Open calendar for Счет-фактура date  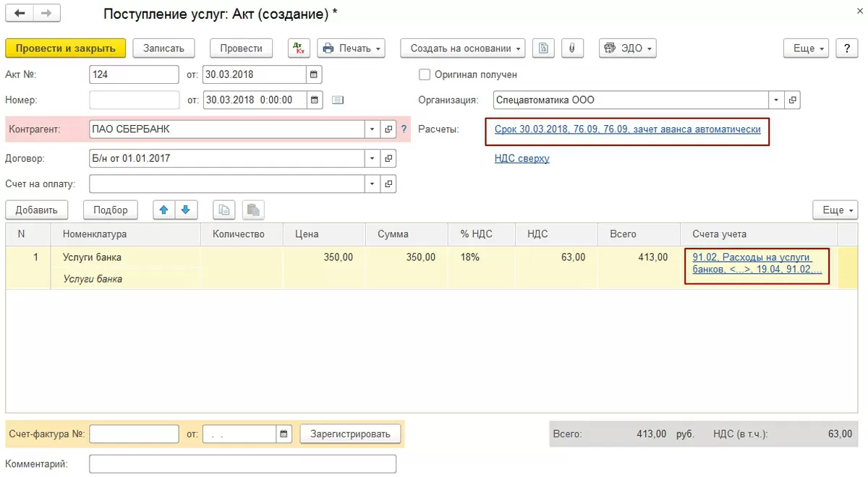pyautogui.click(x=284, y=434)
